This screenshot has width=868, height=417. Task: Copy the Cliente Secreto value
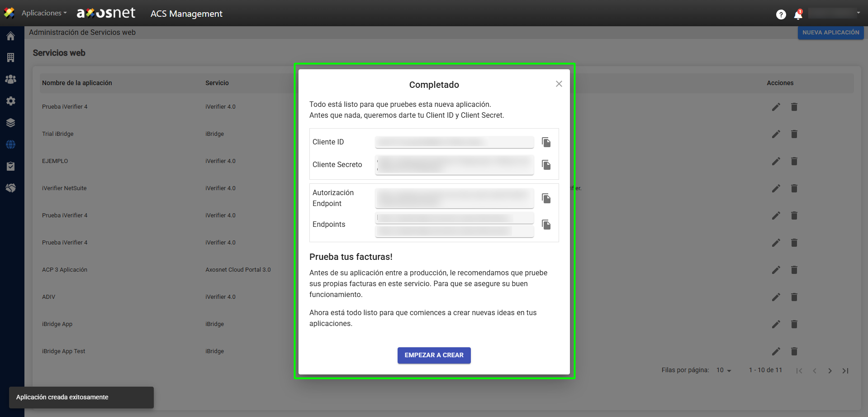click(546, 165)
